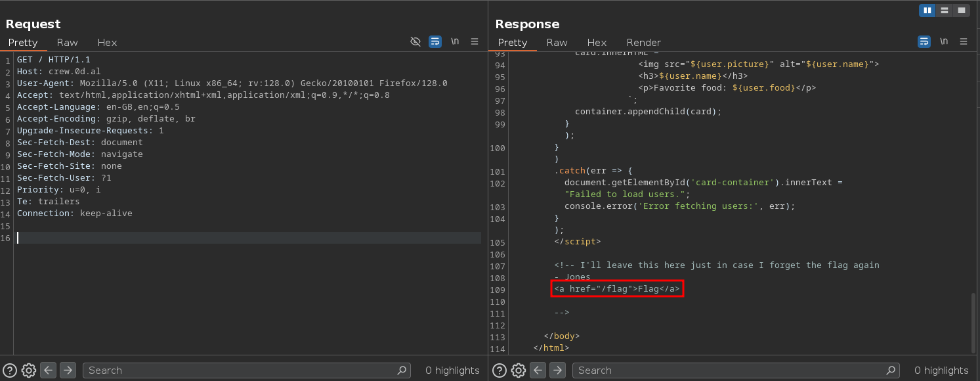Click the Response panel vertical scrollbar
The image size is (980, 381).
973,322
